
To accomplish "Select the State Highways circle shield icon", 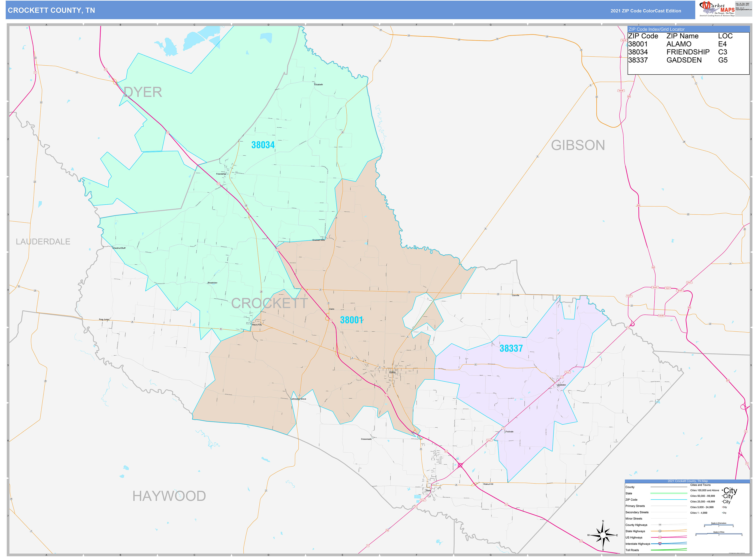I will [660, 531].
